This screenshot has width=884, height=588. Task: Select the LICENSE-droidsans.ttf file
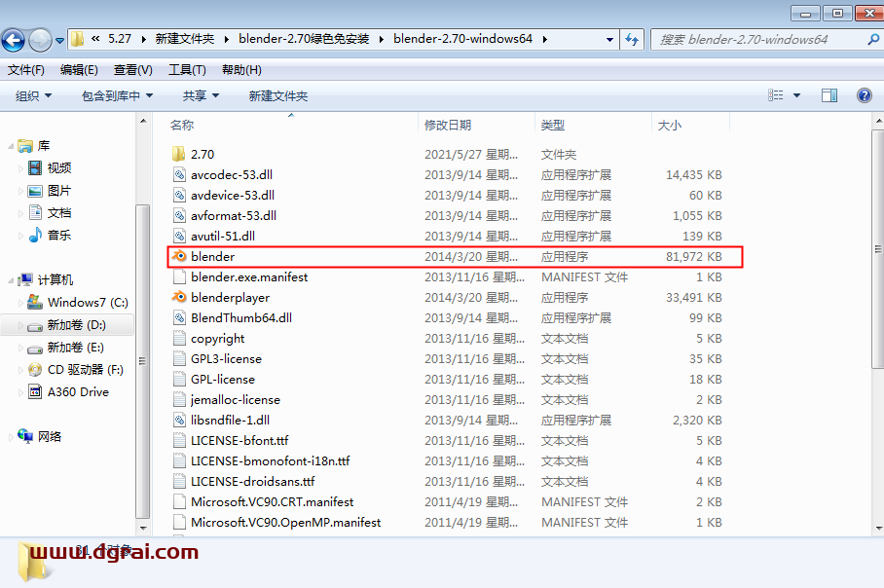(x=252, y=482)
